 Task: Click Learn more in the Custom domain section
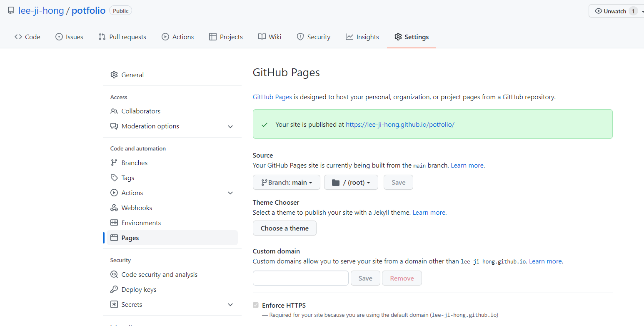tap(545, 261)
